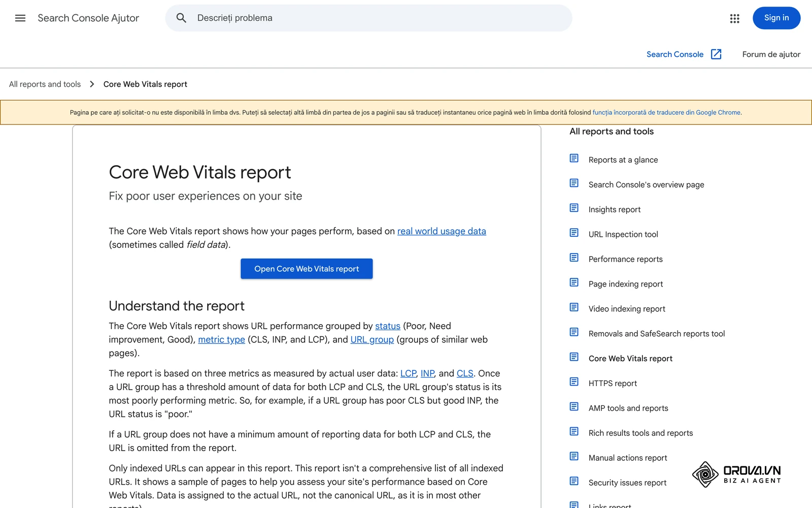Click the document icon beside Core Web Vitals report
Image resolution: width=812 pixels, height=508 pixels.
pos(574,357)
